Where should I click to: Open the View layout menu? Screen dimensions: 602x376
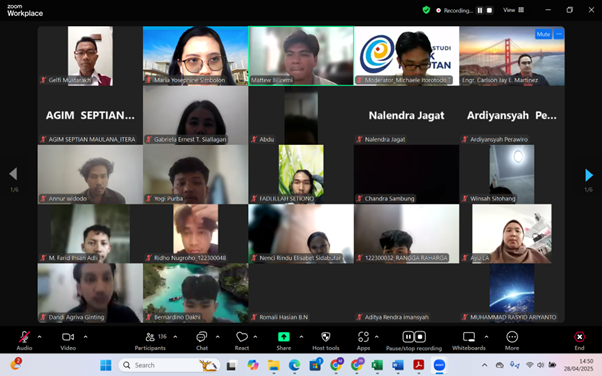[x=514, y=10]
